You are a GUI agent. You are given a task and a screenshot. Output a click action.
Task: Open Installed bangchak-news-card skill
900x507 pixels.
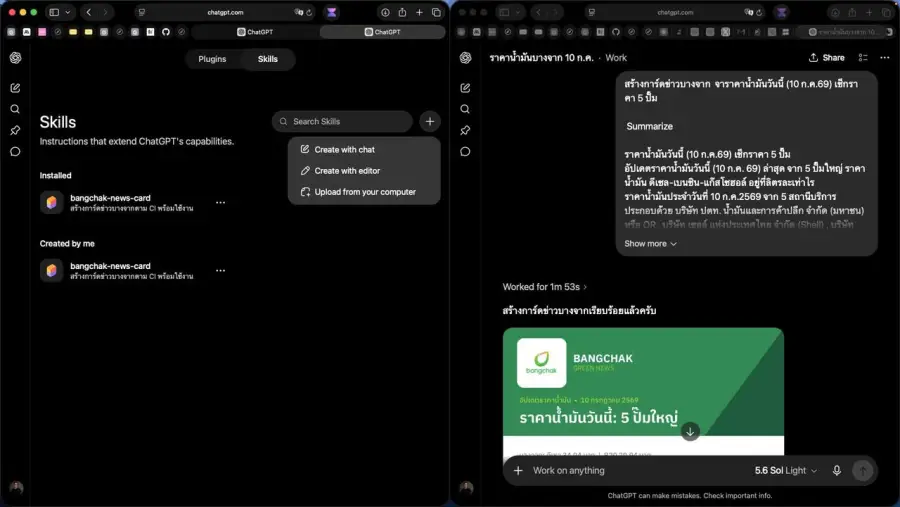(x=133, y=203)
